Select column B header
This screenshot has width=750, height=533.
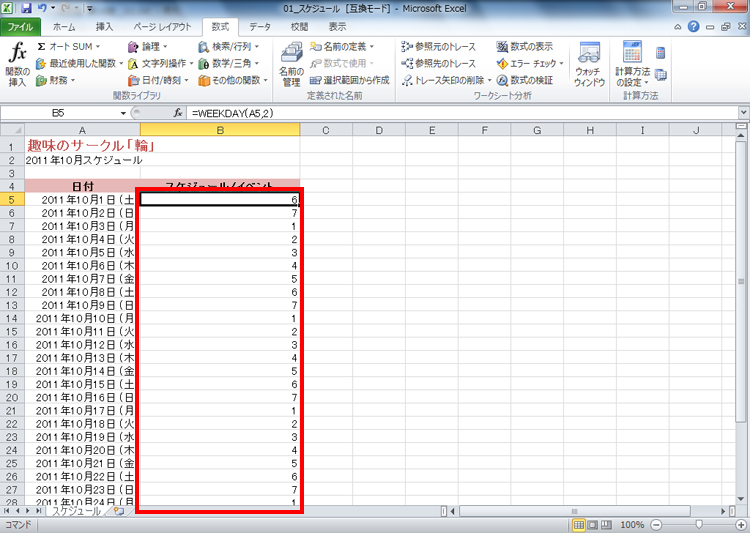coord(220,130)
